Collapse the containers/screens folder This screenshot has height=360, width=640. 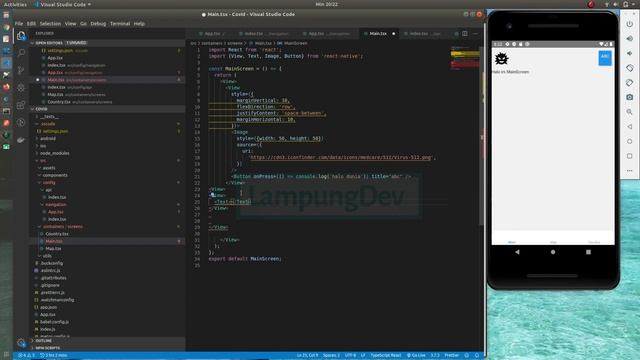(63, 227)
